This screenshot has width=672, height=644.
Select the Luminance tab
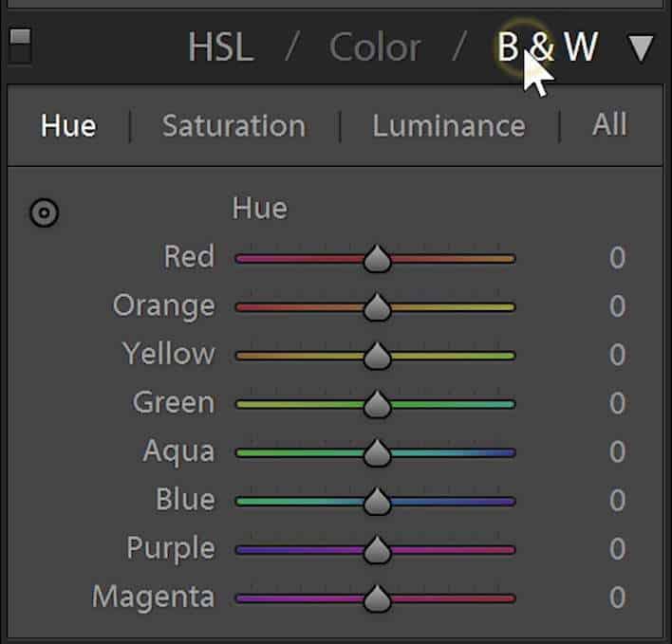point(449,126)
